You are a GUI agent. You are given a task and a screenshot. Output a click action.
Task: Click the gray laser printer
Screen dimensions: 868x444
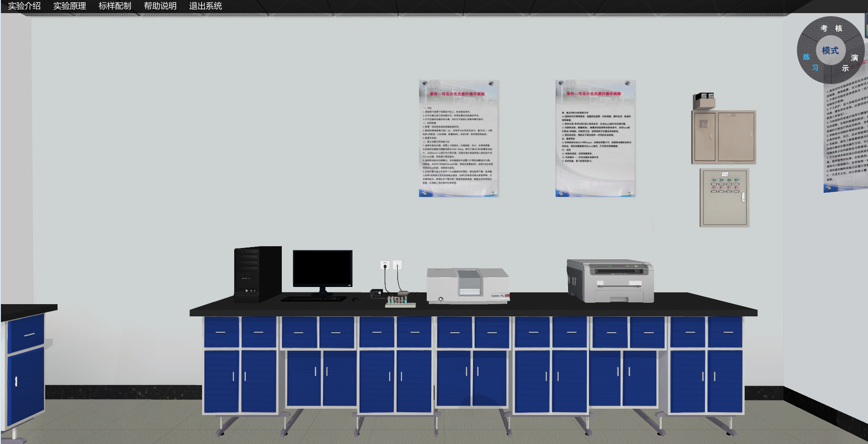pos(610,281)
